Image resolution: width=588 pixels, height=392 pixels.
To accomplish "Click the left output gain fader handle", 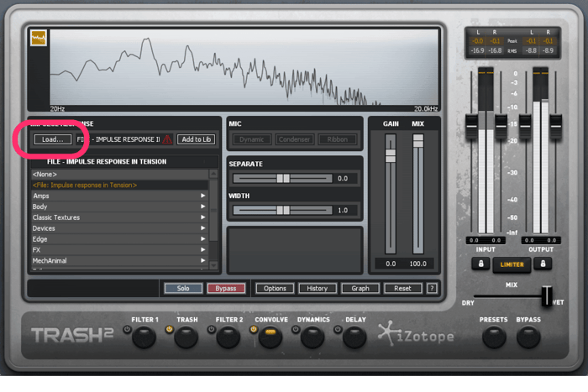I will [525, 126].
